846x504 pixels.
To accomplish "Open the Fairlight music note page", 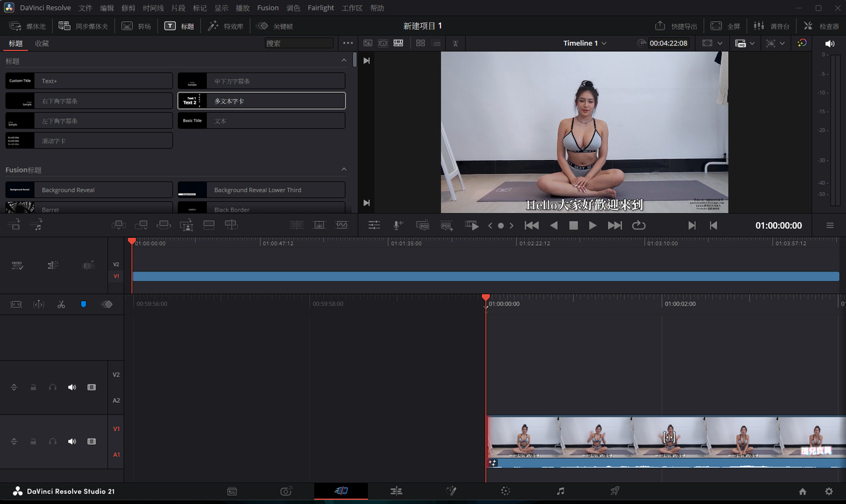I will coord(560,491).
